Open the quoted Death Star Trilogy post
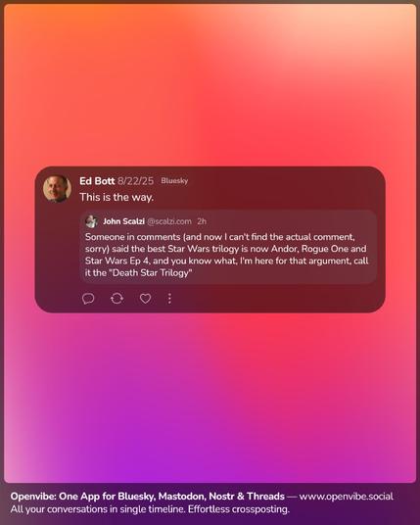Image resolution: width=420 pixels, height=525 pixels. coord(228,247)
